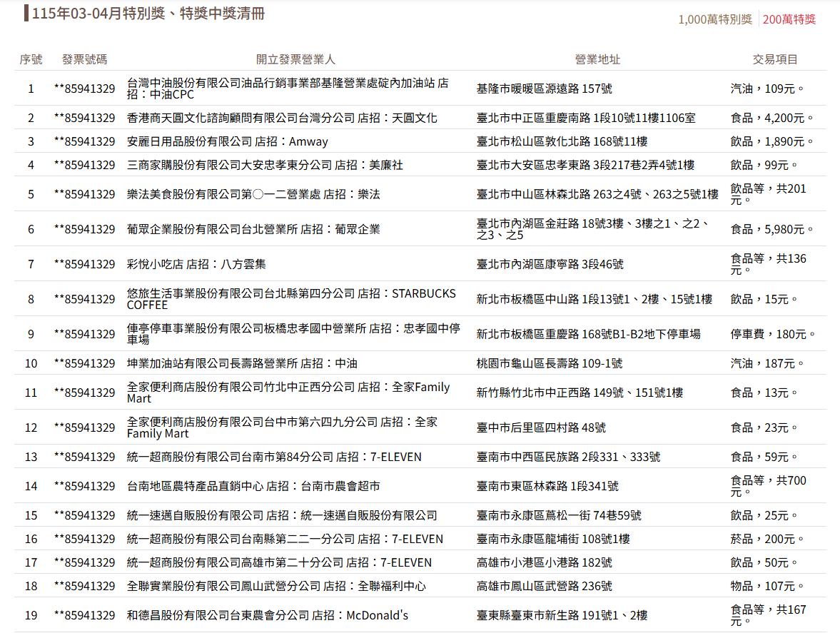The image size is (840, 633).
Task: Select the page title 115年03-04月特別獎、特獎中獎清冊
Action: point(148,14)
